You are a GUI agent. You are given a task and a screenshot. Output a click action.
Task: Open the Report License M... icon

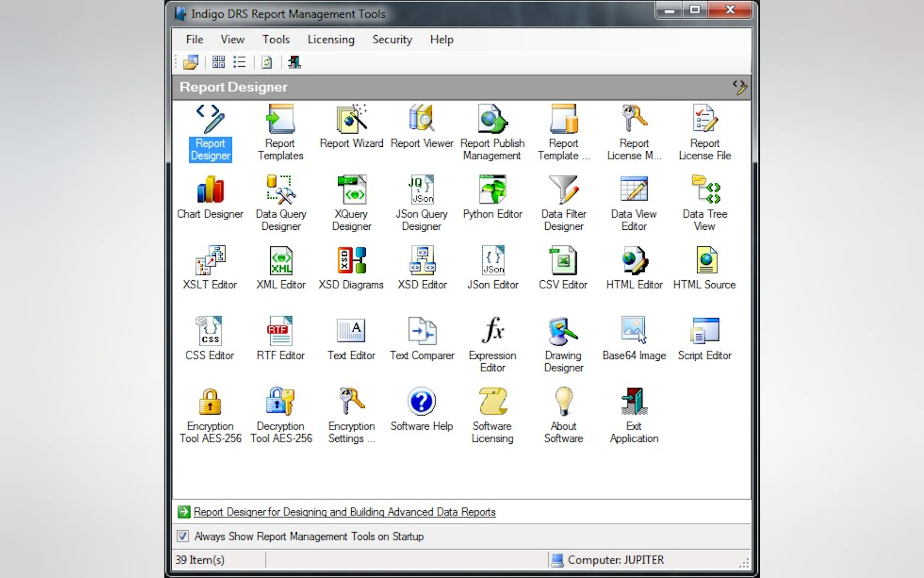pyautogui.click(x=634, y=132)
